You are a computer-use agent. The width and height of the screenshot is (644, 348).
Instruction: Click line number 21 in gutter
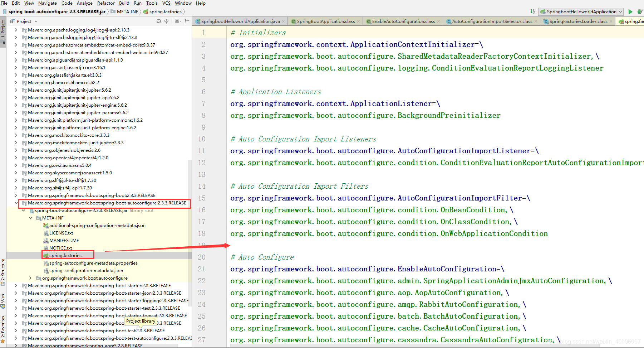pos(202,269)
